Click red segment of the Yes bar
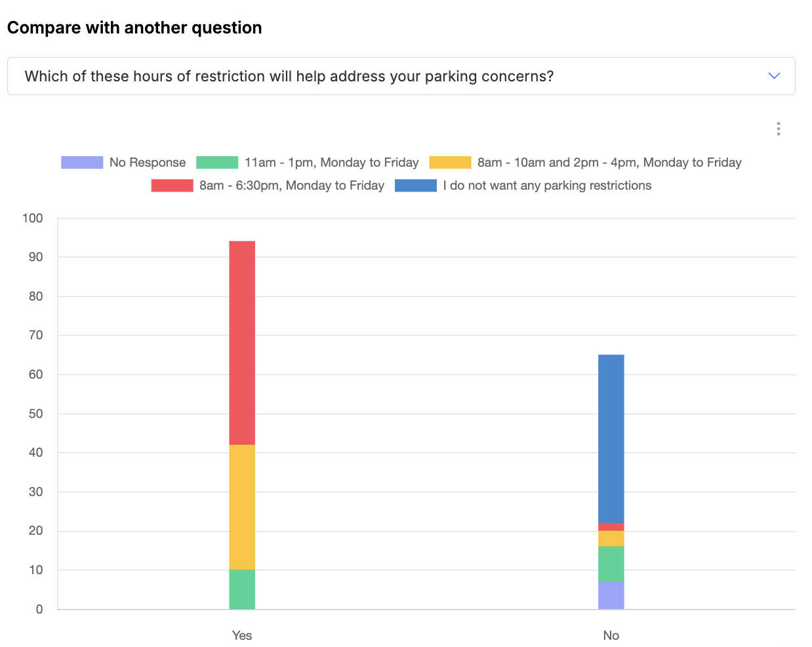The width and height of the screenshot is (812, 647). coord(242,343)
